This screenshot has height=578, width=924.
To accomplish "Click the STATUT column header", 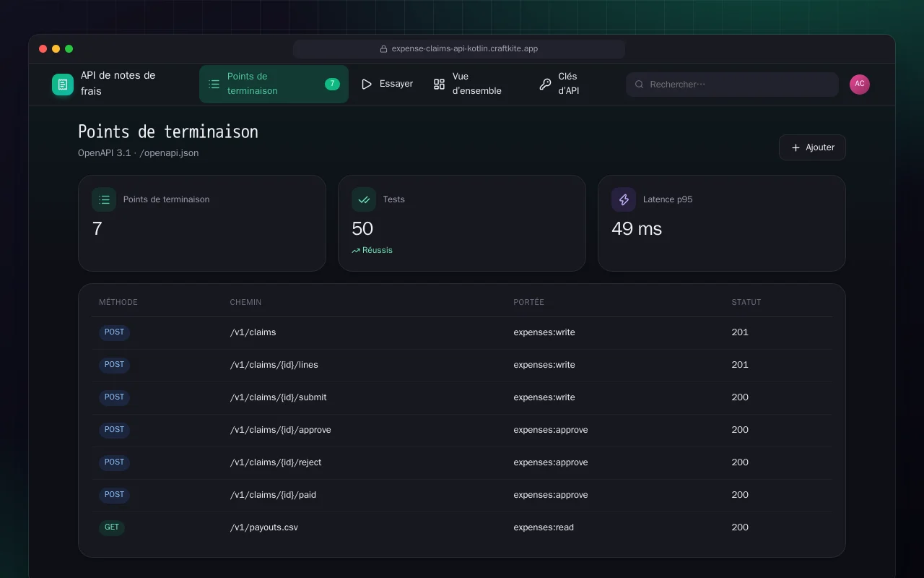I will click(x=746, y=302).
